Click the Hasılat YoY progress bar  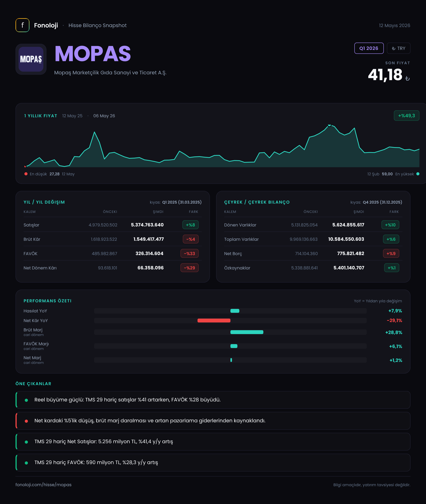pos(230,311)
